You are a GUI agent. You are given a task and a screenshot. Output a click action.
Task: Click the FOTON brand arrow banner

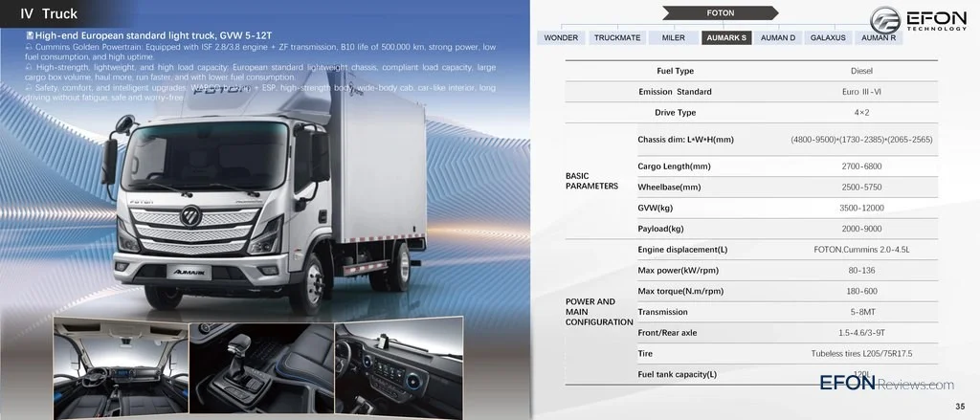coord(721,13)
